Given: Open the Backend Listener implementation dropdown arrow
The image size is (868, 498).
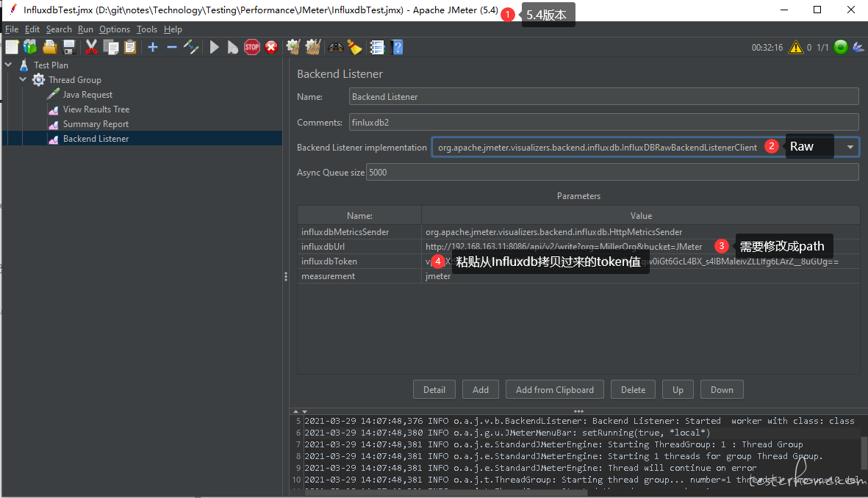Looking at the screenshot, I should click(x=850, y=147).
